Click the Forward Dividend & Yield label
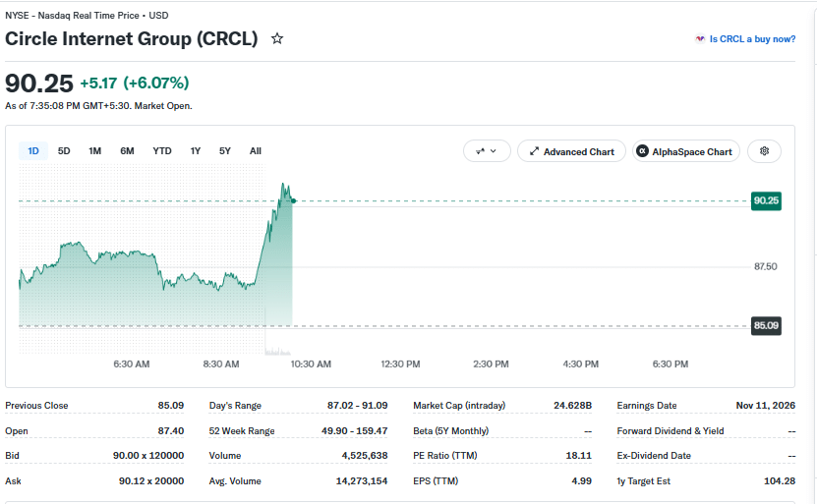Image resolution: width=817 pixels, height=504 pixels. pyautogui.click(x=671, y=430)
